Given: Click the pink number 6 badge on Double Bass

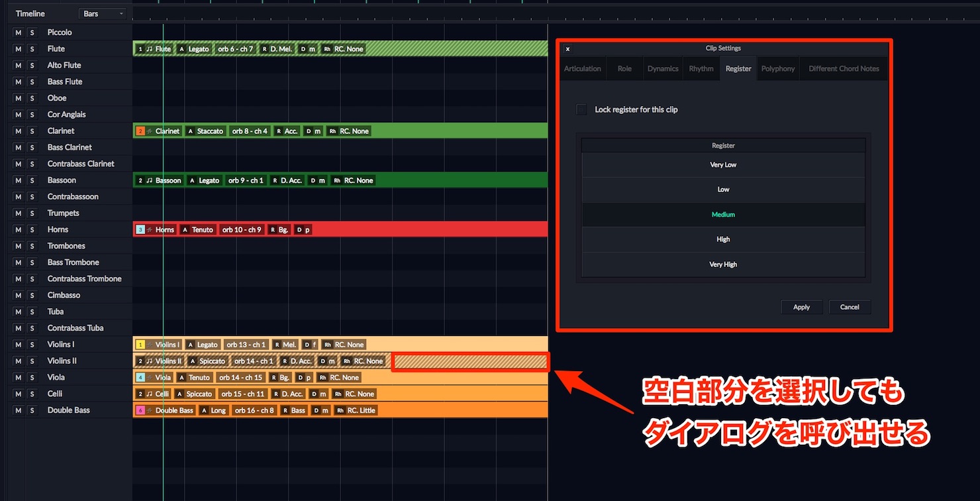Looking at the screenshot, I should pyautogui.click(x=140, y=411).
